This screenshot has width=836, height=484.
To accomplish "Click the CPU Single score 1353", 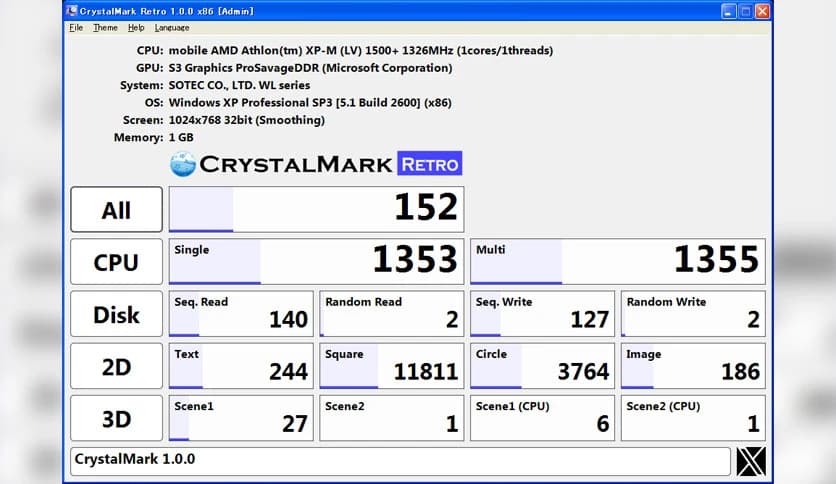I will (x=316, y=262).
